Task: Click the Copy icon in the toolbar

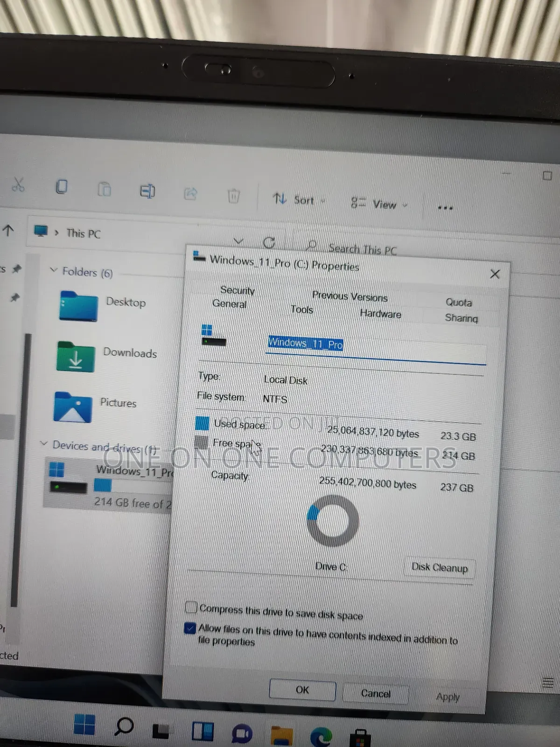Action: [62, 187]
